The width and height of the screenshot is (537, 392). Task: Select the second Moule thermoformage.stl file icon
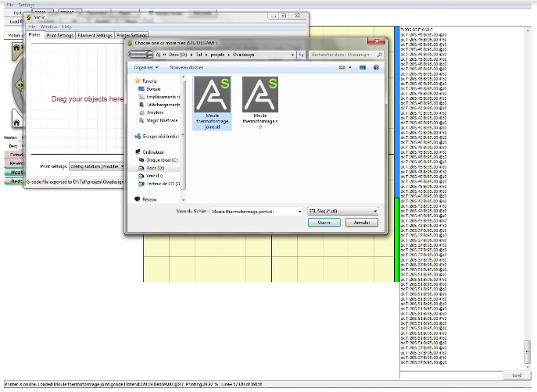pyautogui.click(x=260, y=99)
